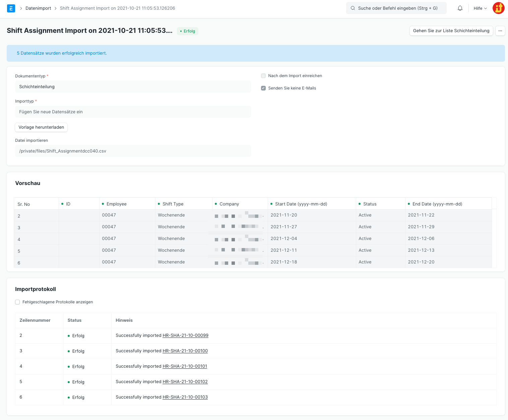Open the notifications bell
Image resolution: width=508 pixels, height=420 pixels.
460,8
